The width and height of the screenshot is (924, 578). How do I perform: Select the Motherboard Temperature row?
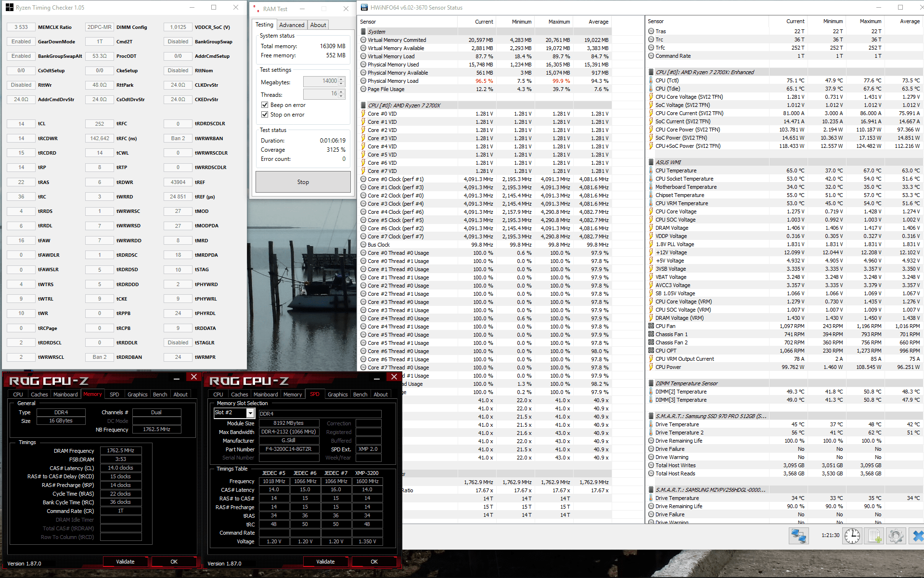[785, 187]
